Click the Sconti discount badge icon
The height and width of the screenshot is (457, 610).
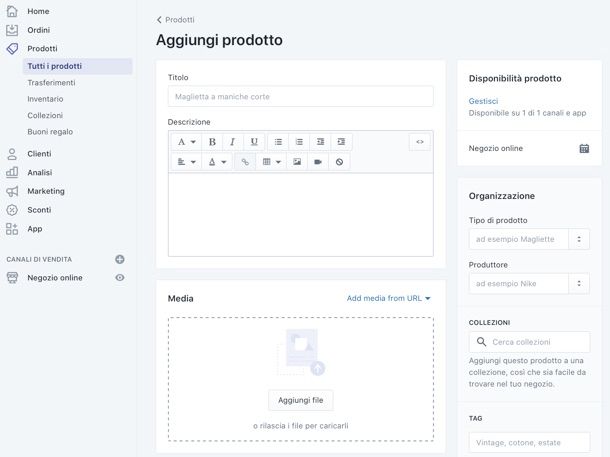[12, 210]
